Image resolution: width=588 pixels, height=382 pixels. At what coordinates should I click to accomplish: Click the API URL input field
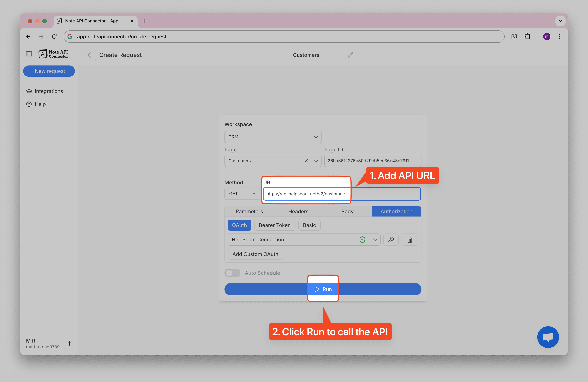[342, 194]
